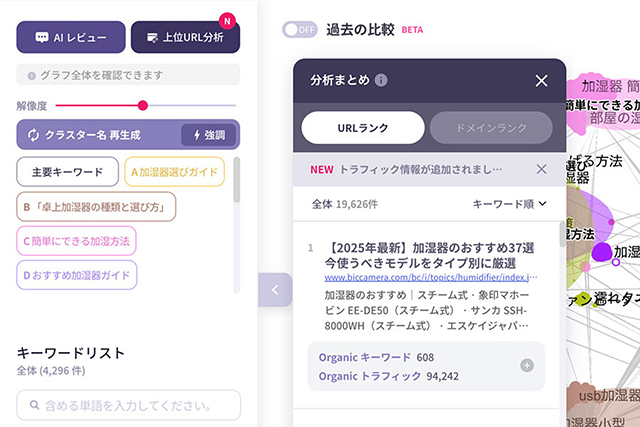The height and width of the screenshot is (427, 640).
Task: Enable the 強調 highlight toggle
Action: click(x=210, y=135)
